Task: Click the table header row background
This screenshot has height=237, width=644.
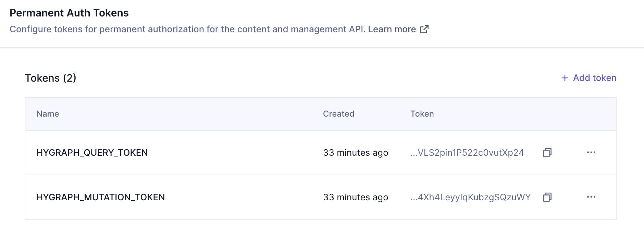Action: pos(206,114)
